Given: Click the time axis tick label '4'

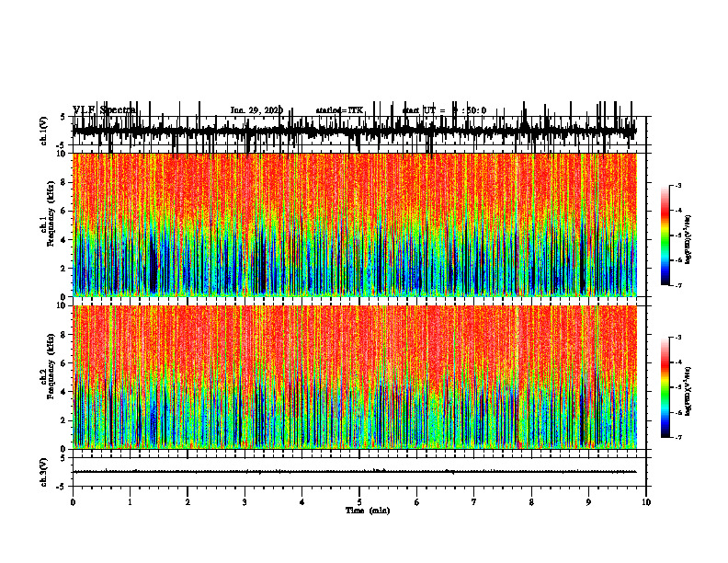Looking at the screenshot, I should 302,502.
